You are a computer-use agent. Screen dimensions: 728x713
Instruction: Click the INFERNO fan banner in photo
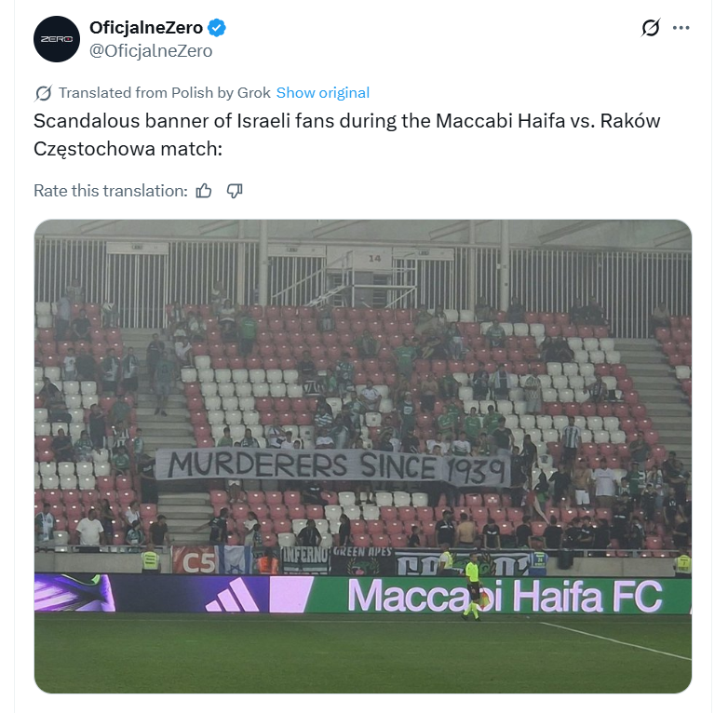point(305,558)
